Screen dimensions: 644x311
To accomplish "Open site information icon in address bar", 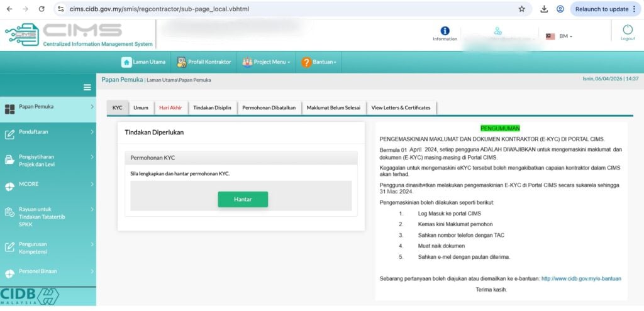I will (x=61, y=9).
